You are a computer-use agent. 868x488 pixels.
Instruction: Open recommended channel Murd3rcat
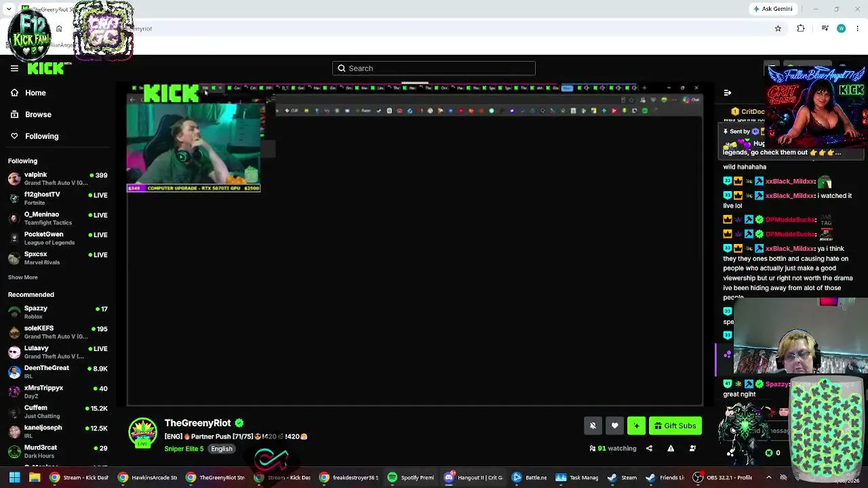(58, 451)
